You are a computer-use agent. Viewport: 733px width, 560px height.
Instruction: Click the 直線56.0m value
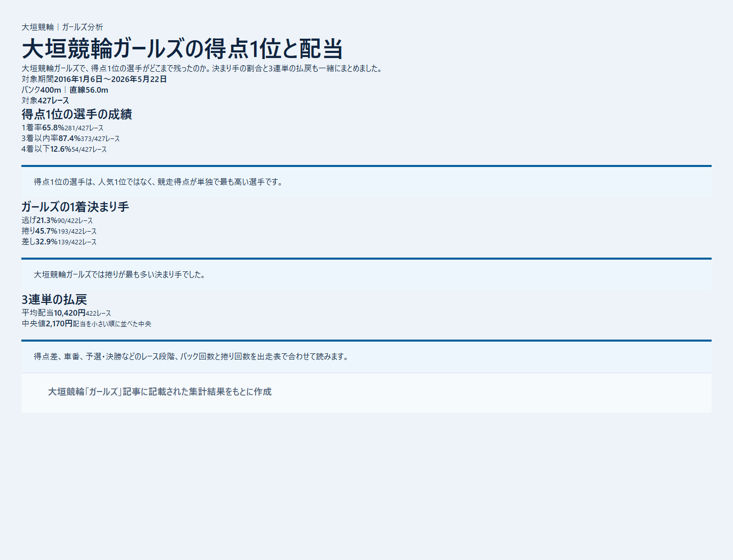coord(89,90)
